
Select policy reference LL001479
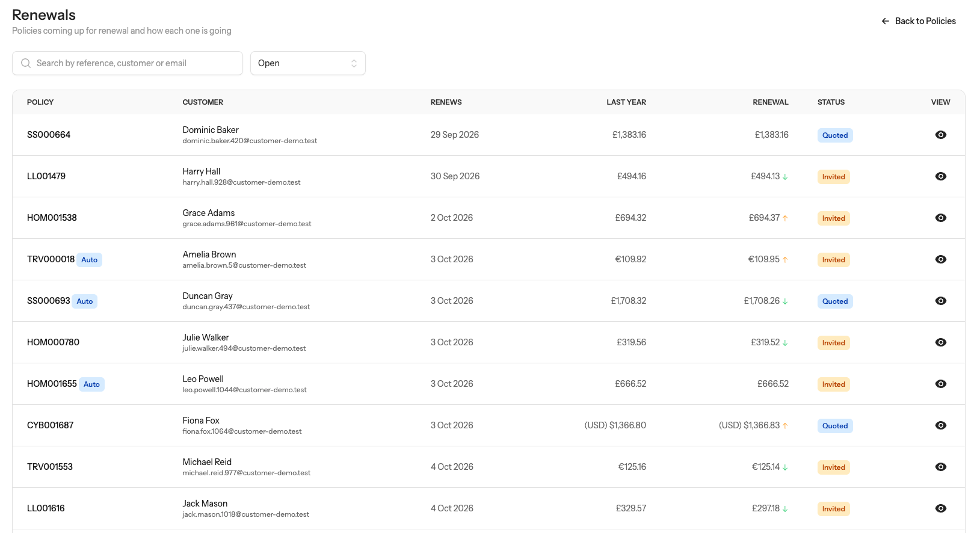[46, 176]
